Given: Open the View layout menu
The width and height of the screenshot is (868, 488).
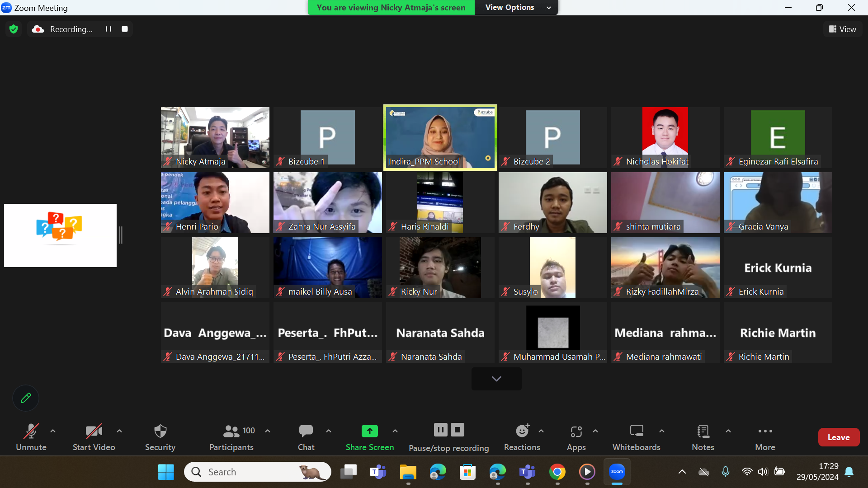Looking at the screenshot, I should pyautogui.click(x=843, y=29).
